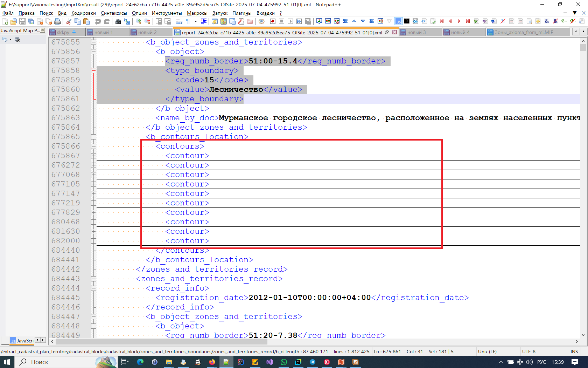Open the Макросы menu
Image resolution: width=588 pixels, height=368 pixels.
(x=197, y=13)
